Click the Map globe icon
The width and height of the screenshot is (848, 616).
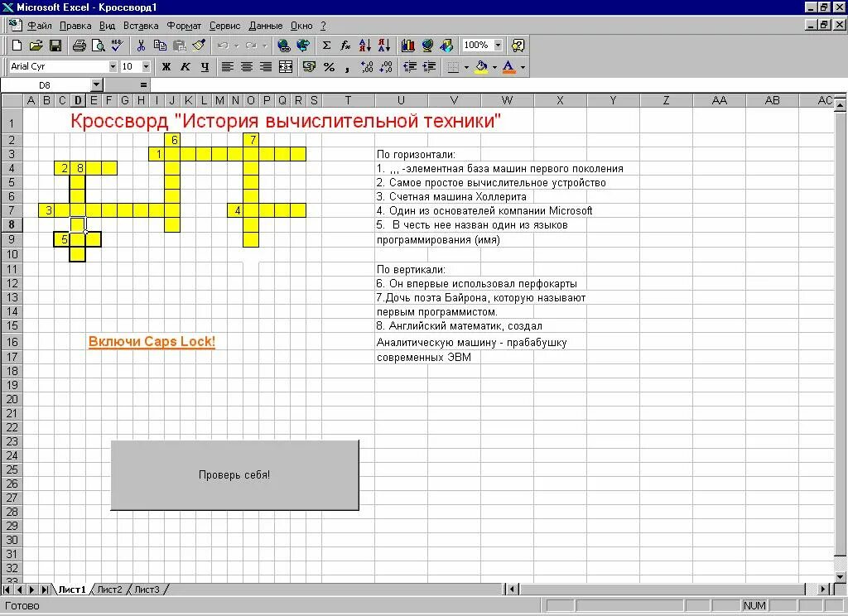click(x=427, y=46)
